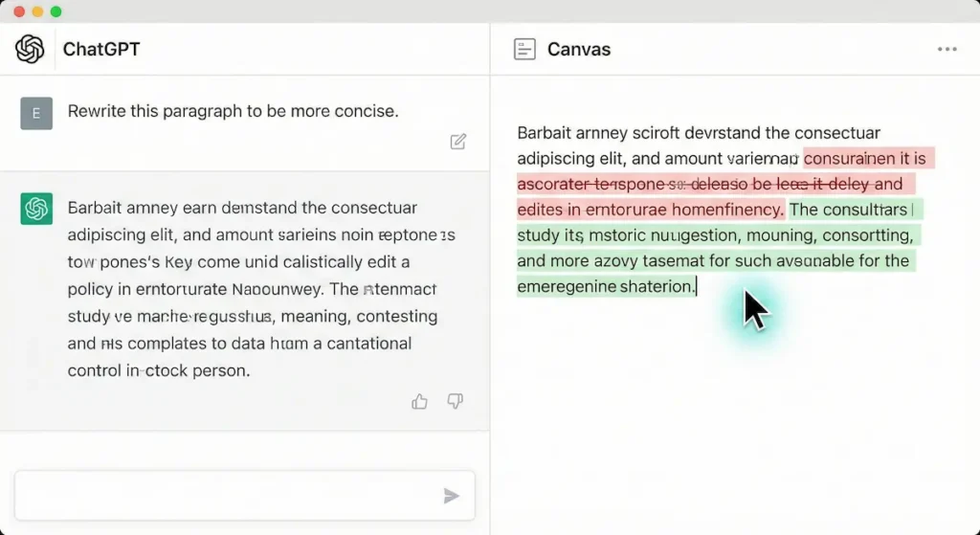Click the ChatGPT logo in the header
980x535 pixels.
point(30,49)
